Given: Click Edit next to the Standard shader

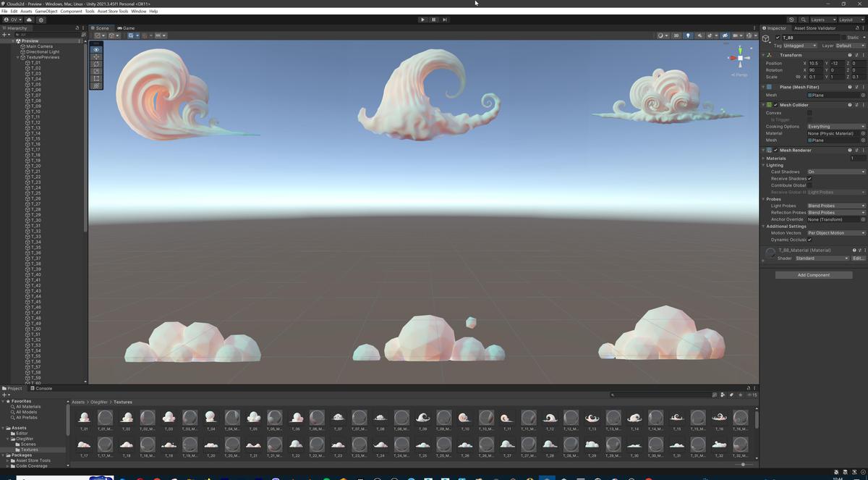Looking at the screenshot, I should point(858,258).
